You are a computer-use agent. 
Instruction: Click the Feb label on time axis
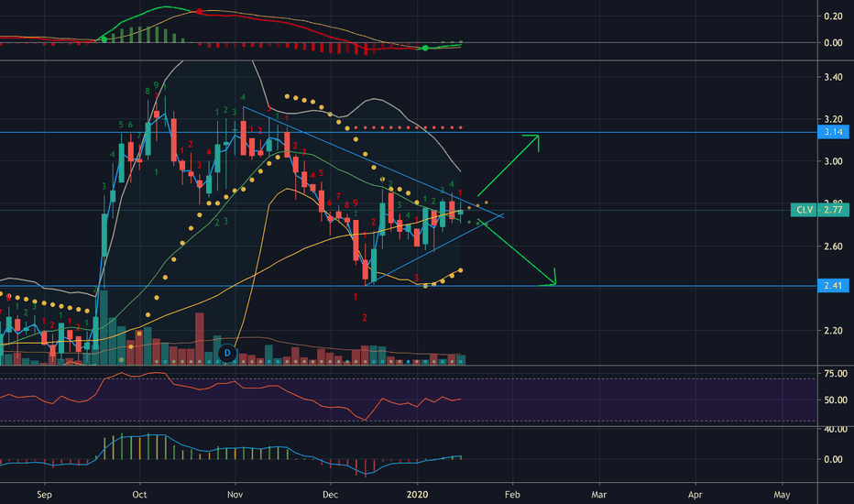tap(512, 495)
